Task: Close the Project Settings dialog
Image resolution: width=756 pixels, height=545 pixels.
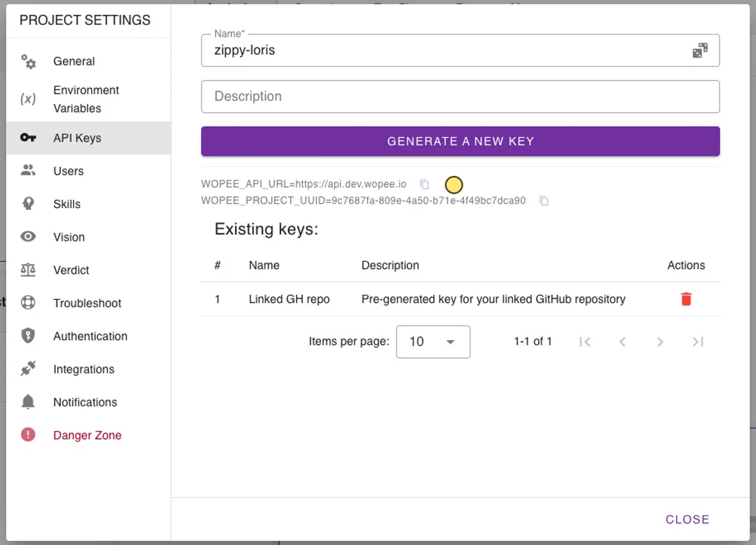Action: pos(687,520)
